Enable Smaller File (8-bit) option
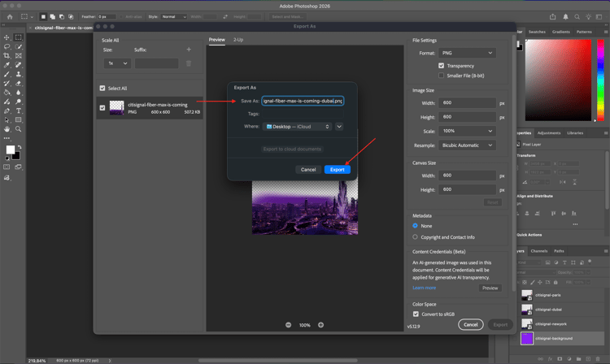This screenshot has width=610, height=364. (x=442, y=76)
